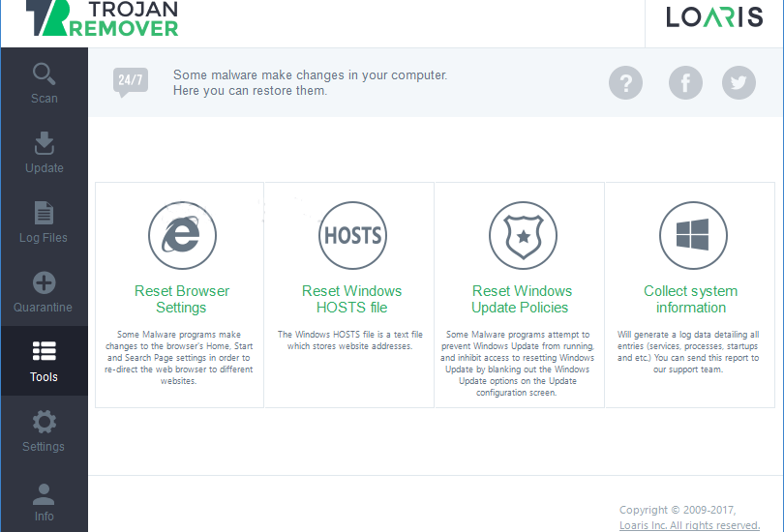The height and width of the screenshot is (532, 784).
Task: Click the Reset Windows HOSTS file title
Action: (x=351, y=299)
